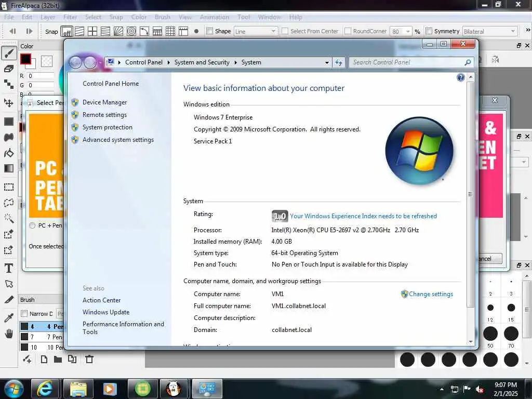The image size is (532, 399).
Task: Click the new brush page icon
Action: tap(44, 359)
